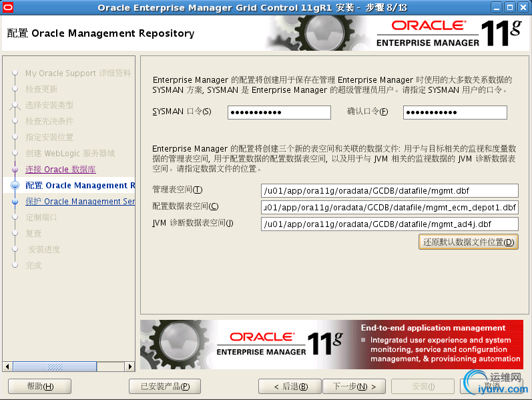
Task: Focus the configuration data tablespace path field
Action: click(x=390, y=207)
